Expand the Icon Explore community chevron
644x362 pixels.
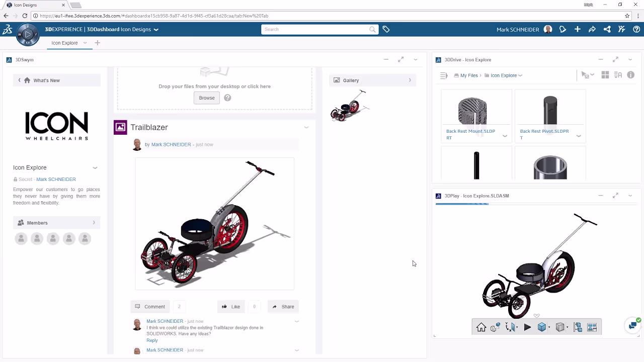point(95,167)
